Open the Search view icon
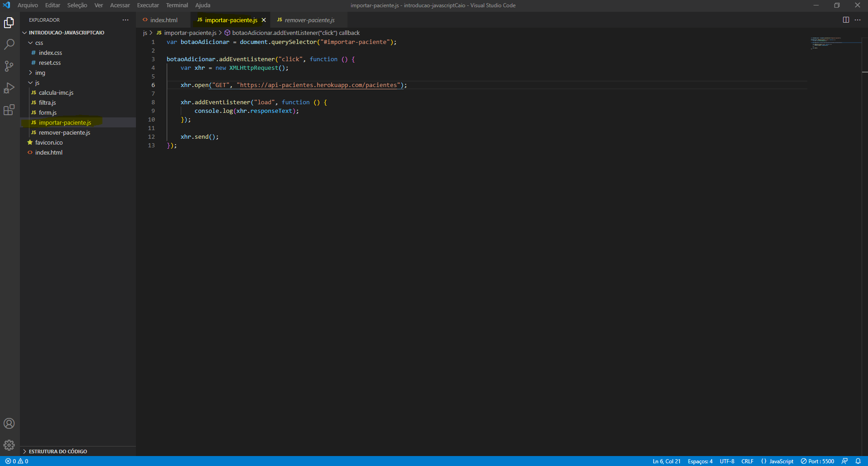Viewport: 868px width, 466px height. (9, 44)
